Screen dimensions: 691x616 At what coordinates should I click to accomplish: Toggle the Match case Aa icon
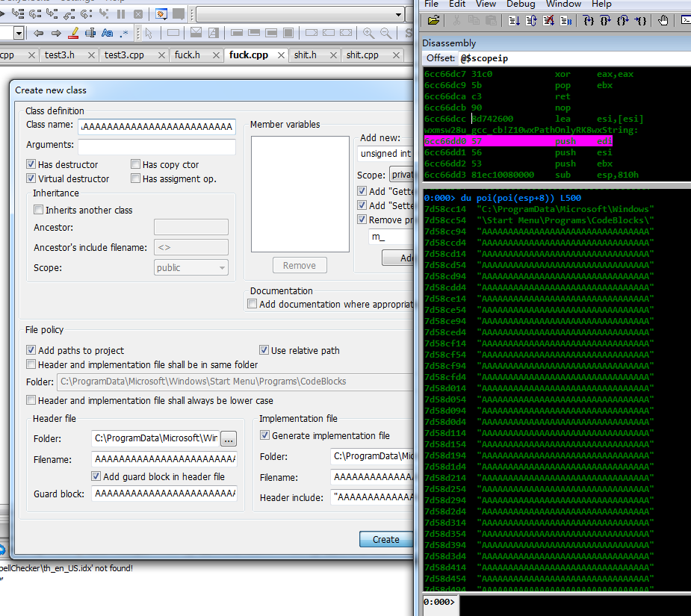click(107, 33)
